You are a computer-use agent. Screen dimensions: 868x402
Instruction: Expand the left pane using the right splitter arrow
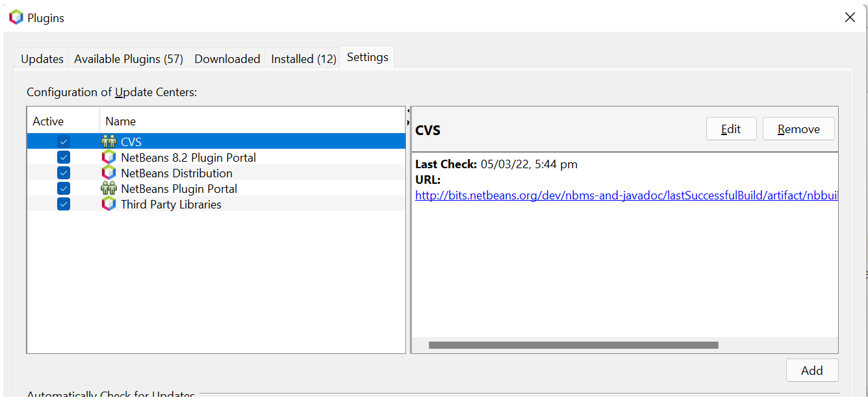pos(408,123)
